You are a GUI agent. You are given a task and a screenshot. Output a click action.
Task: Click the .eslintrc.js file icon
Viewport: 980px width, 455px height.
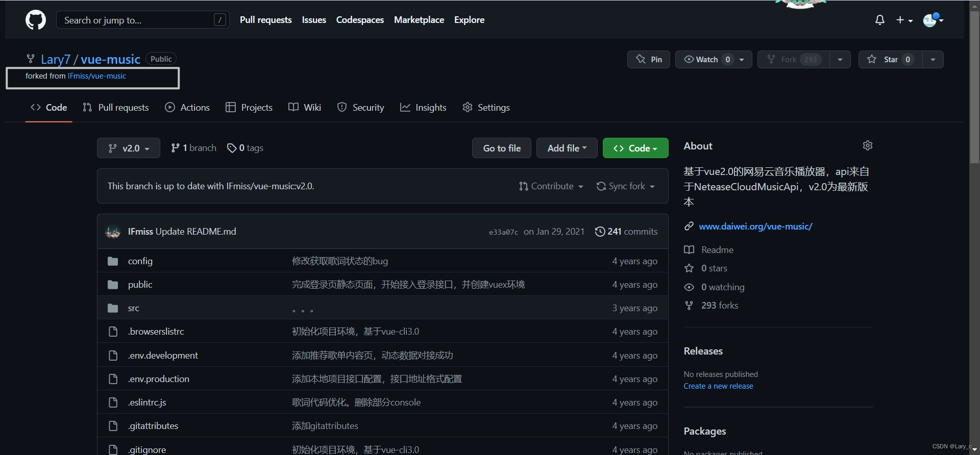[x=113, y=402]
